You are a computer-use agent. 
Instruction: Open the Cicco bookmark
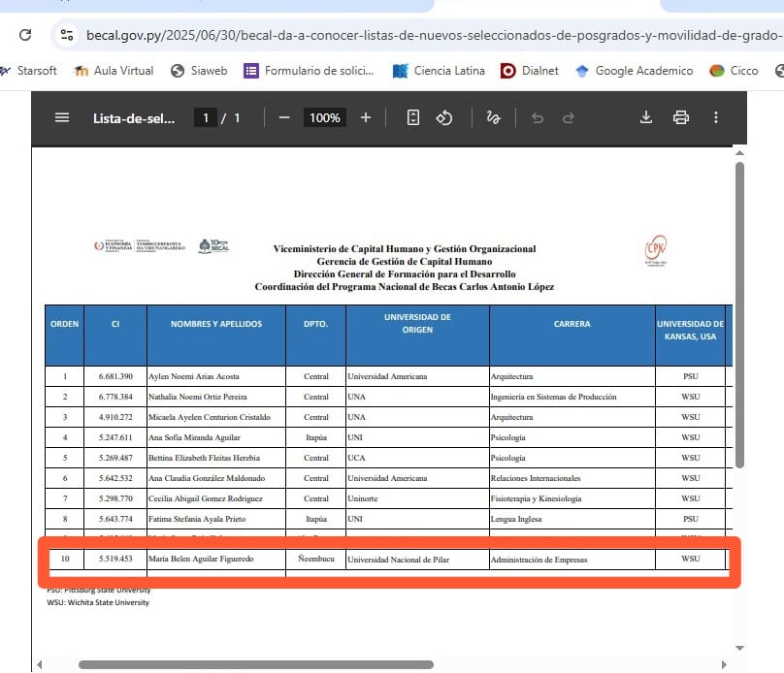[x=734, y=71]
